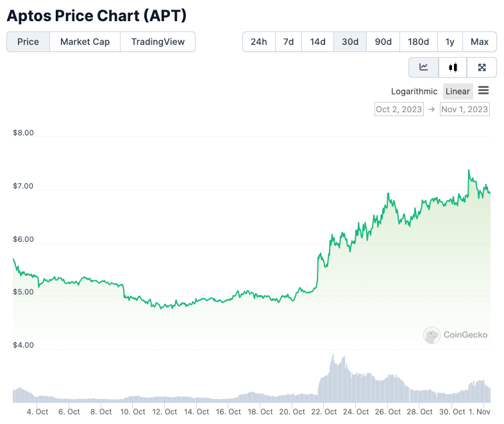Select the Price tab
This screenshot has height=424, width=504.
(x=28, y=42)
